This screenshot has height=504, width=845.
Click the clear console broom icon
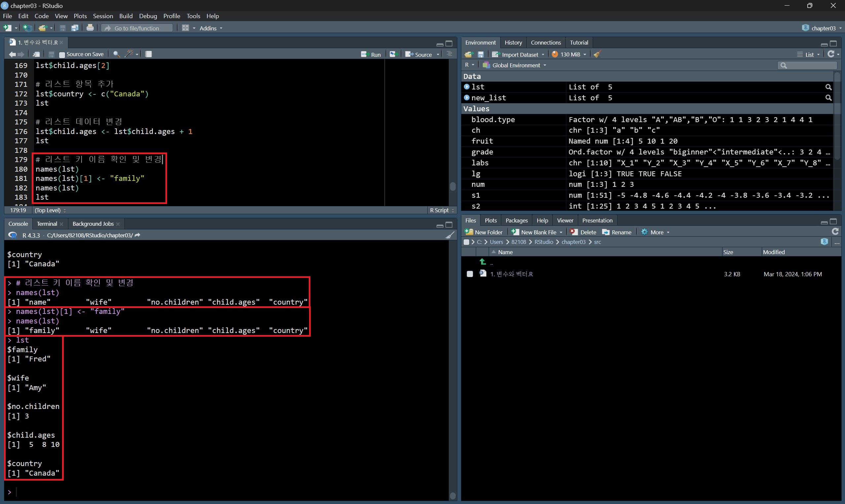(x=450, y=235)
